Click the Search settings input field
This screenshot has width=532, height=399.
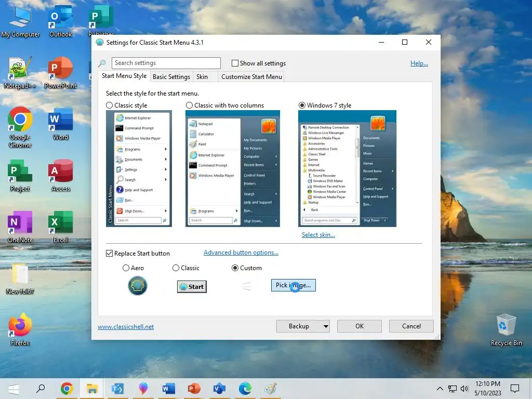pos(166,63)
